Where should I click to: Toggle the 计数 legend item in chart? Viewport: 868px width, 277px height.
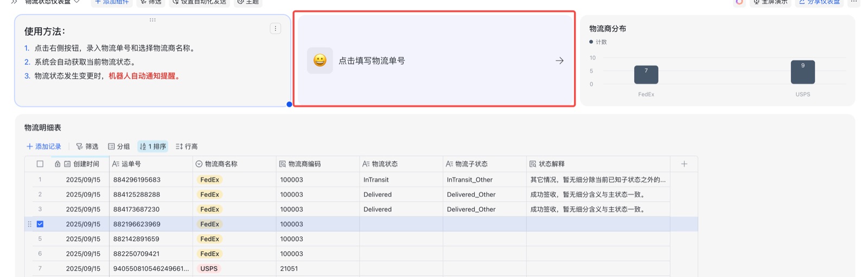coord(598,42)
